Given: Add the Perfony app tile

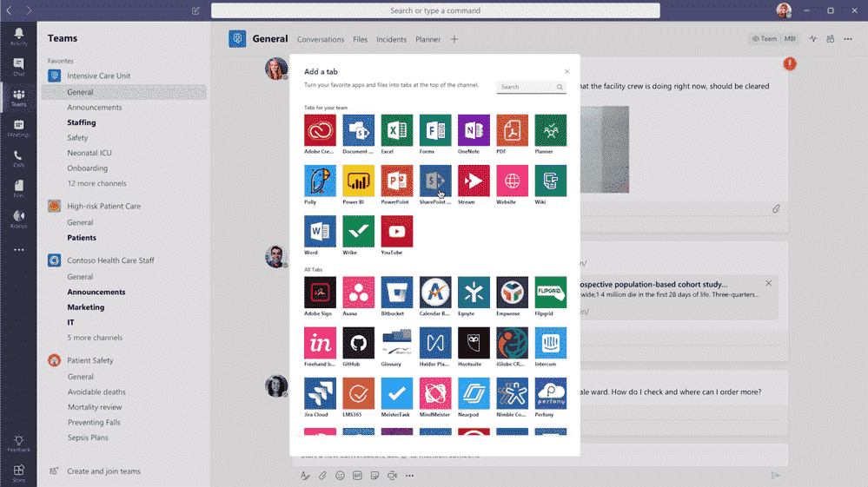Looking at the screenshot, I should [x=551, y=393].
